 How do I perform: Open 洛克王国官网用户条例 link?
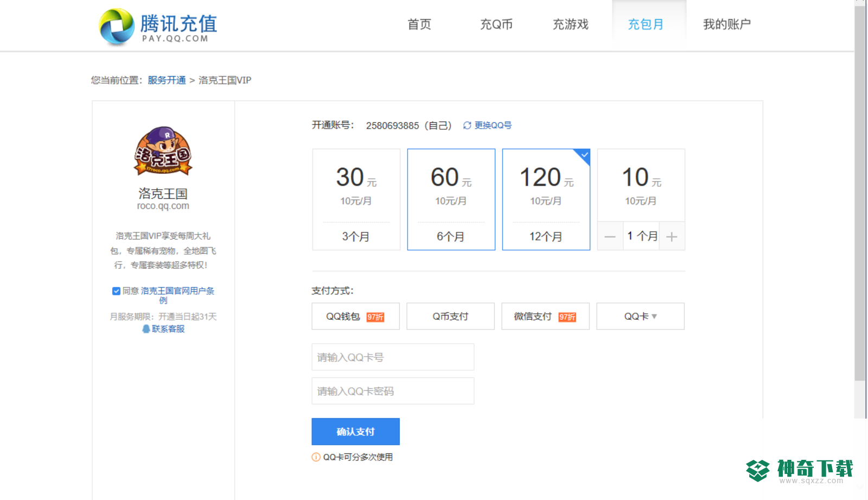point(178,295)
